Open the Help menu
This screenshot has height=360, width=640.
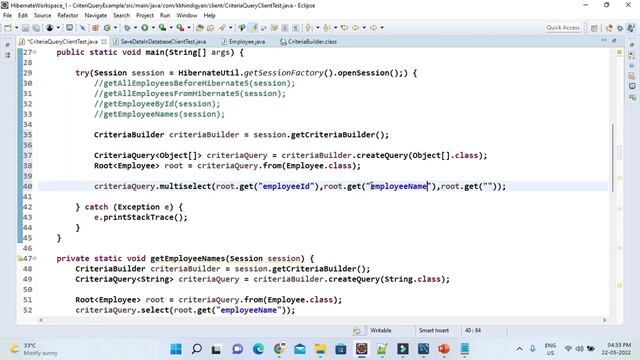(x=209, y=16)
